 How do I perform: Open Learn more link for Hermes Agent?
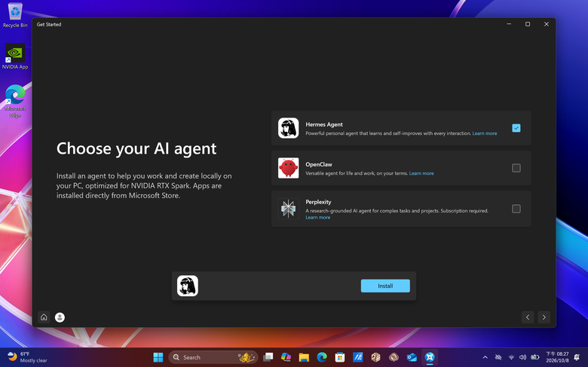(x=485, y=133)
